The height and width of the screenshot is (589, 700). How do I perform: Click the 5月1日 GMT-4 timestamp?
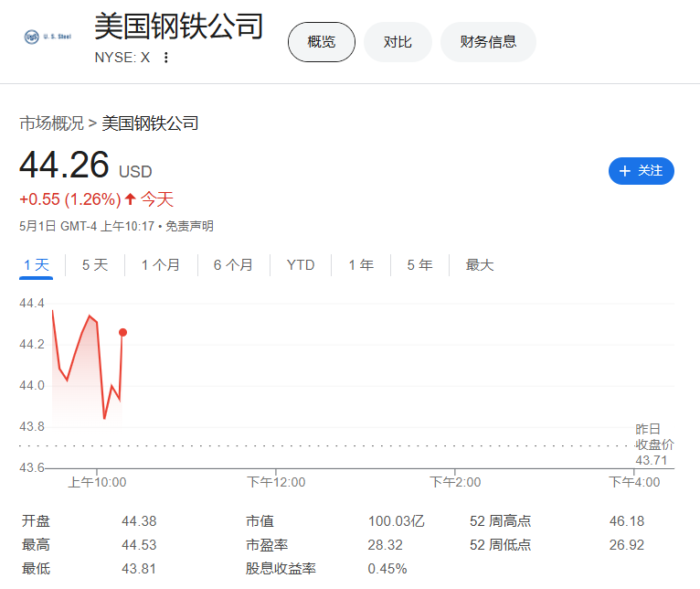[87, 226]
